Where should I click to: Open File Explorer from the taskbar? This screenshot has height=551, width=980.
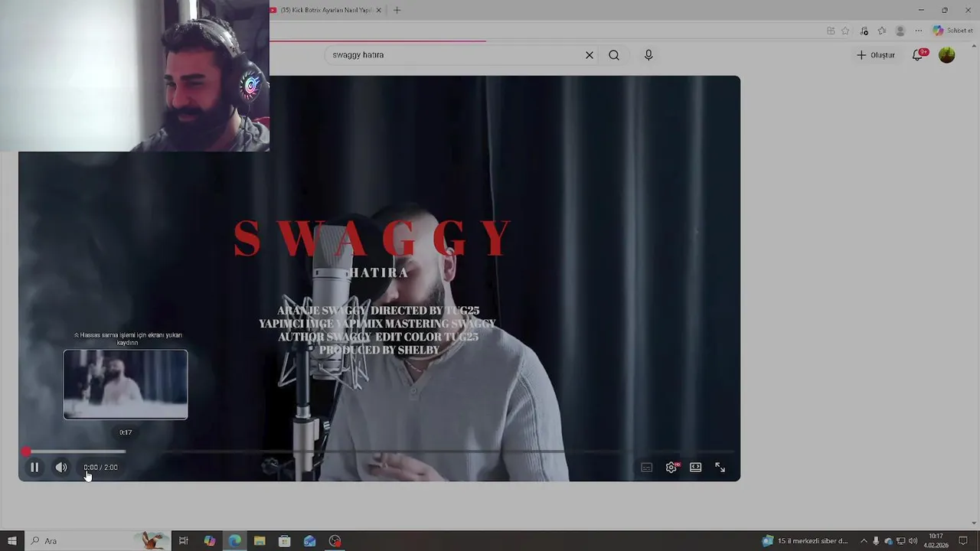pos(260,541)
